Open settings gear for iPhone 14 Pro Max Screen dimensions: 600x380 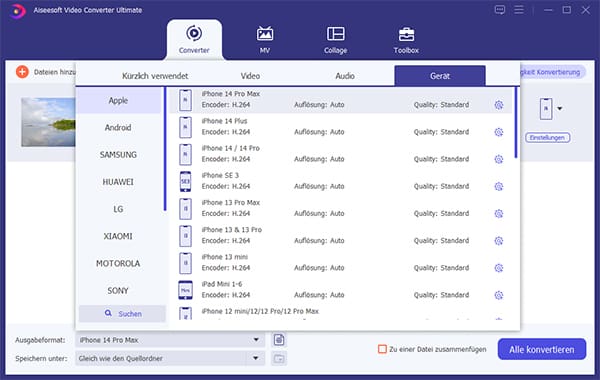[x=499, y=105]
